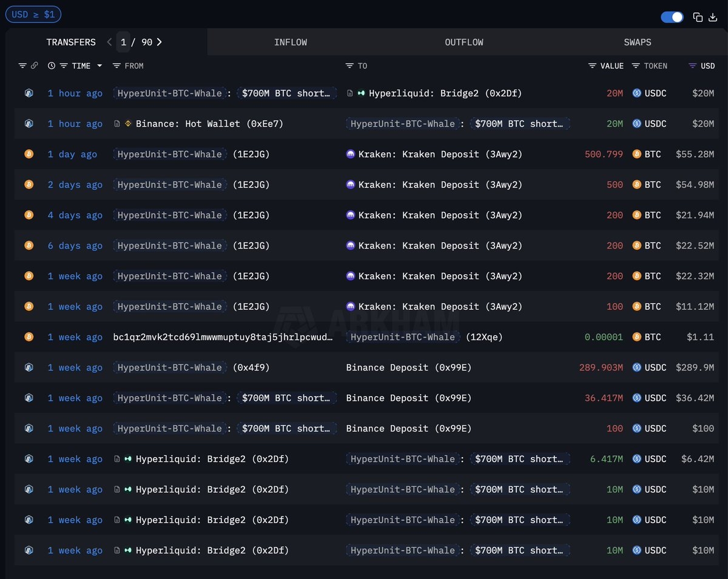Open the SWAPS tab

[x=637, y=42]
